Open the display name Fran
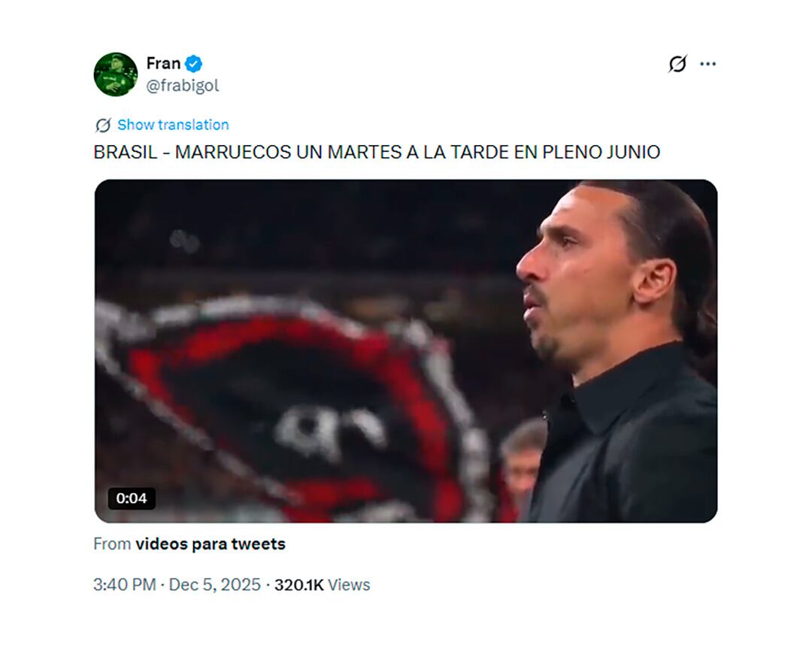The image size is (812, 651). click(x=163, y=63)
